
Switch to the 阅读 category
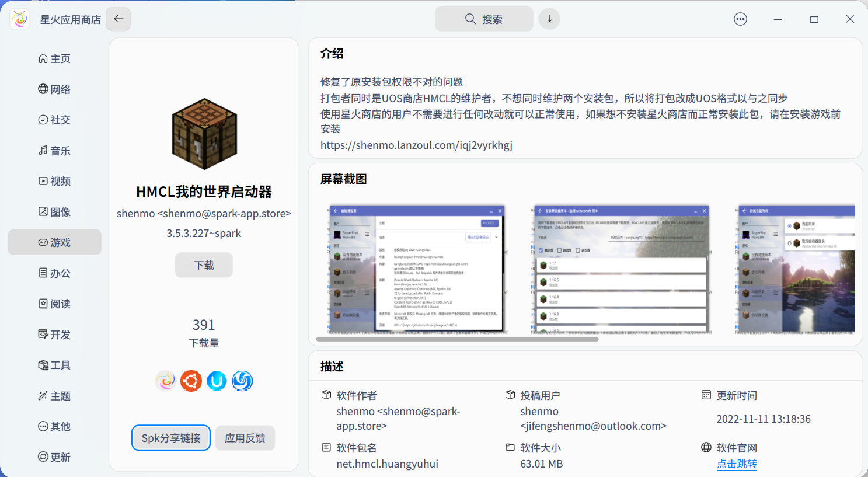coord(55,304)
